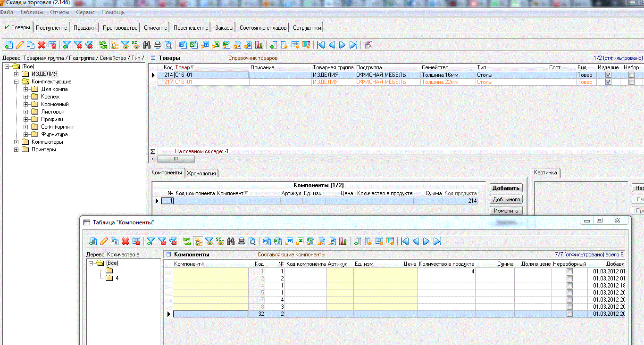Click the binoculars search icon in main toolbar
This screenshot has height=345, width=644.
tap(147, 45)
